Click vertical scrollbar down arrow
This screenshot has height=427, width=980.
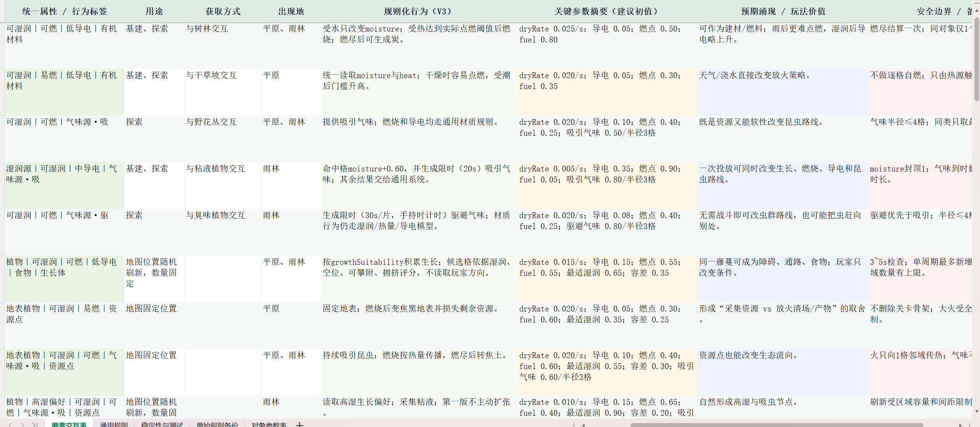tap(976, 411)
